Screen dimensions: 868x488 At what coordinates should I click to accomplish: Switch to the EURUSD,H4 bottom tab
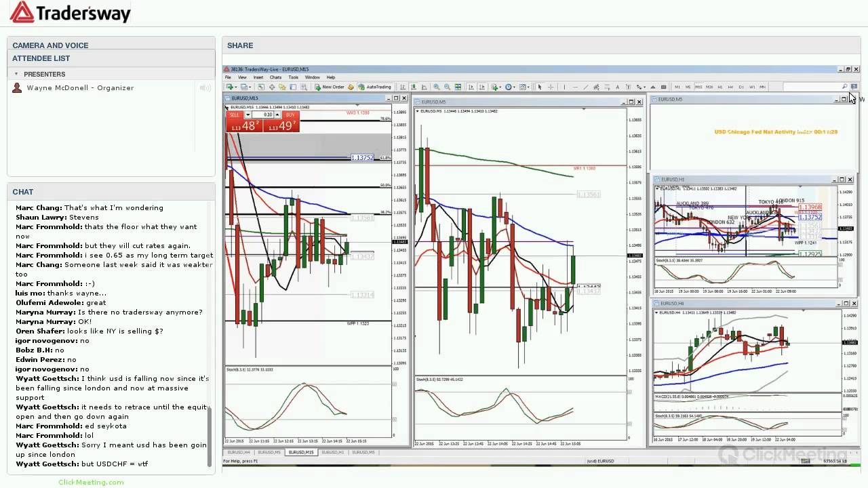coord(239,452)
